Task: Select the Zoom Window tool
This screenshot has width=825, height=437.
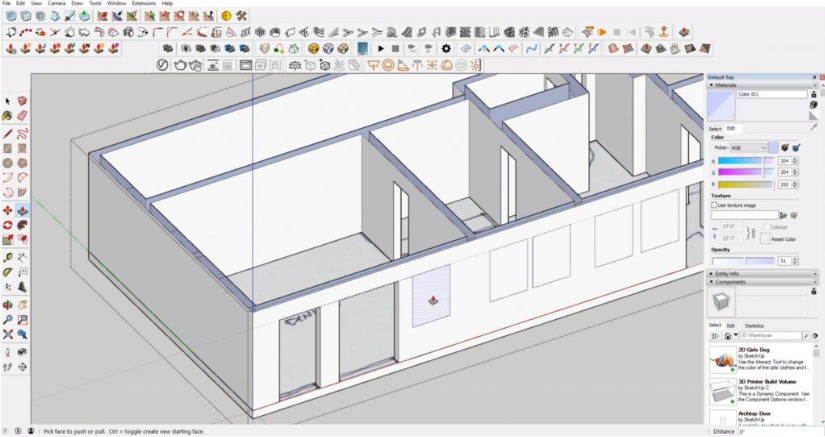Action: coord(22,320)
